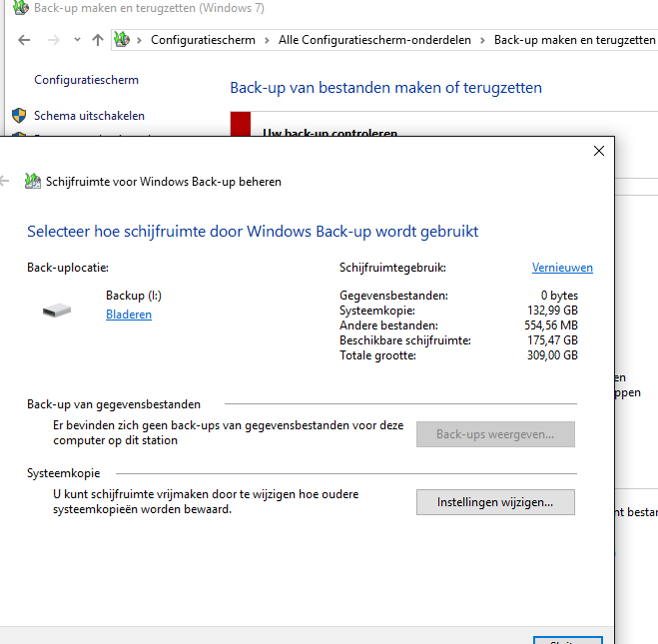658x644 pixels.
Task: Click the heading Back-up van bestanden maken of terugzetten
Action: tap(386, 88)
